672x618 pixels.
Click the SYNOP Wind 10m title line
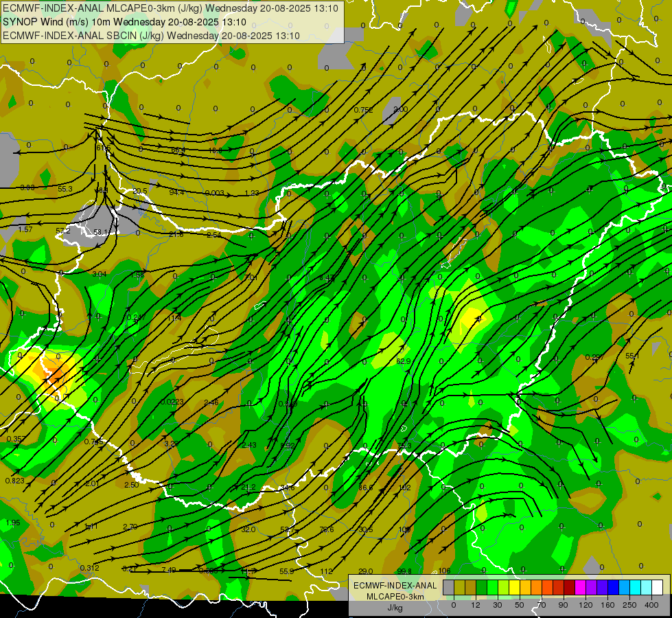[x=124, y=22]
